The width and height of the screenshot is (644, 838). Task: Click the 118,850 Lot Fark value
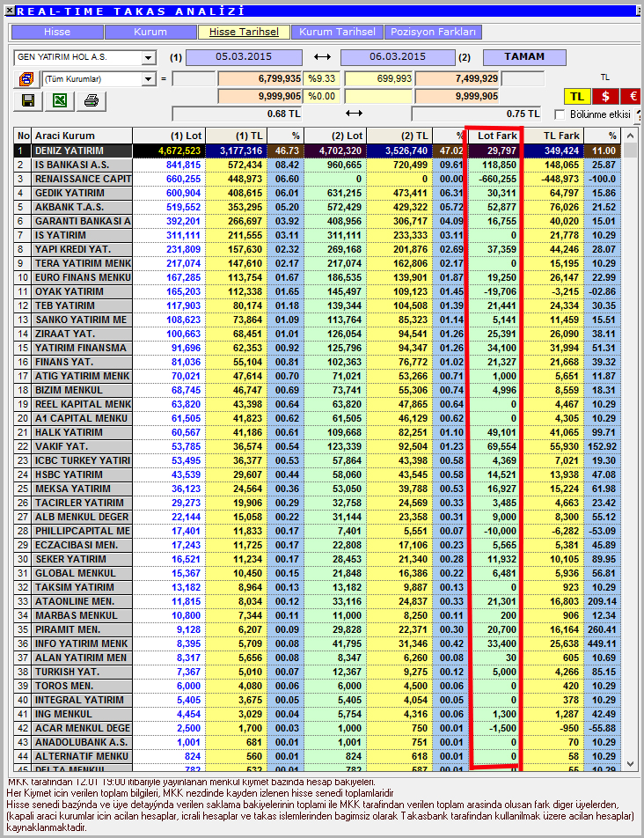point(500,165)
